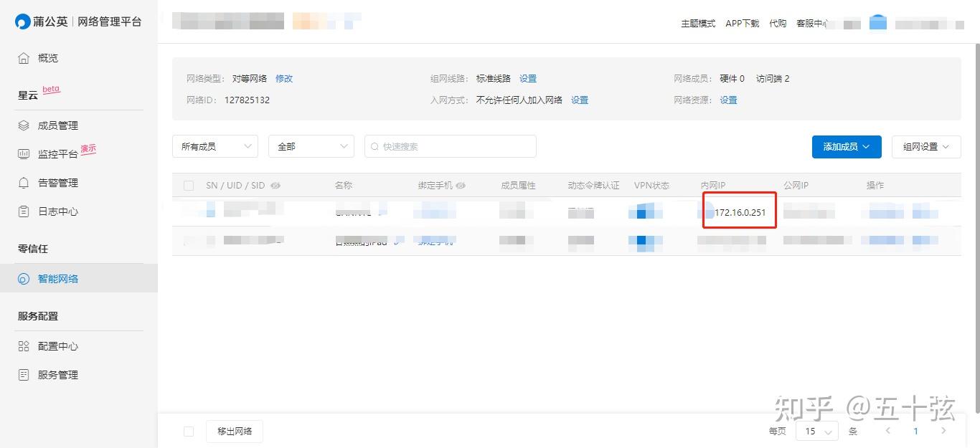Click 修改 to change network type
This screenshot has width=980, height=448.
[x=284, y=78]
